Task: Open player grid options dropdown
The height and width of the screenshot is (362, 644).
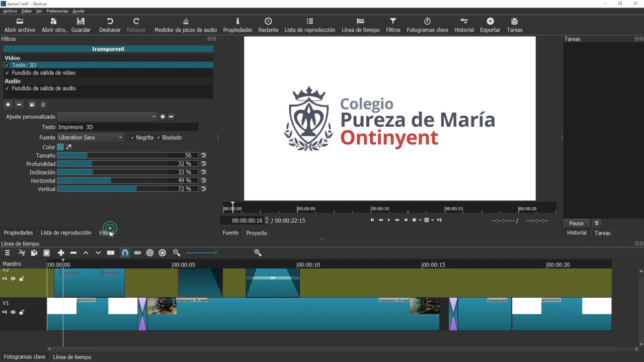Action: pos(432,220)
